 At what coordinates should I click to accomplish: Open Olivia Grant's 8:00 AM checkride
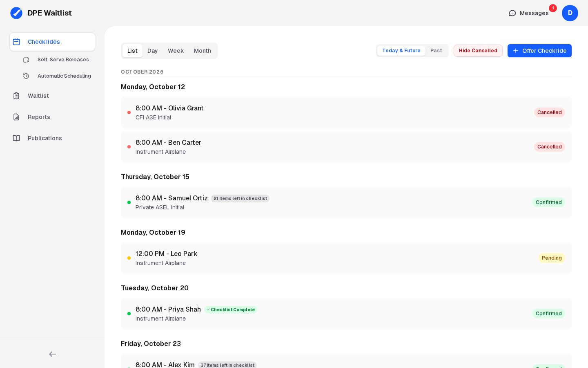(x=346, y=112)
